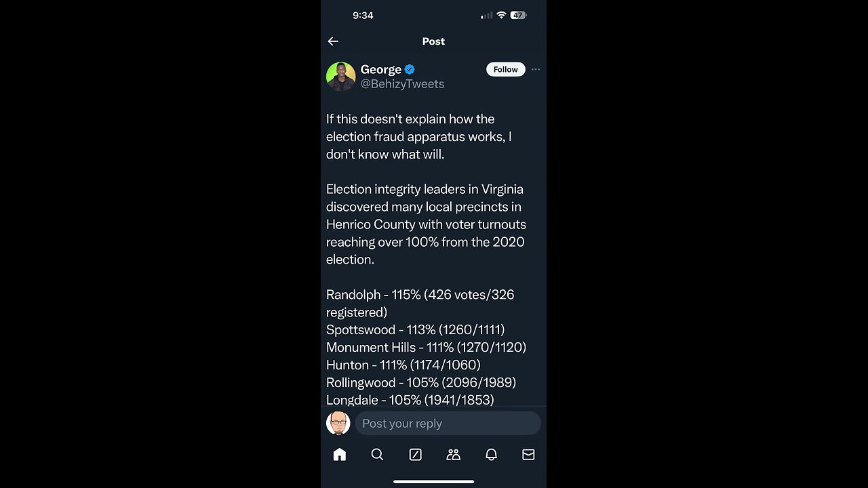Open the three-dot more options menu
This screenshot has height=488, width=868.
pos(536,69)
